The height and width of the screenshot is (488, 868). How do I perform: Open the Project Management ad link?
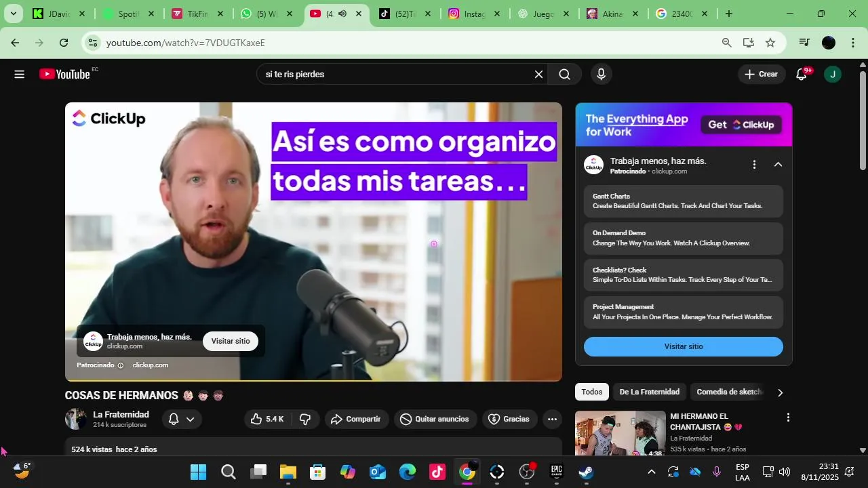(x=684, y=312)
